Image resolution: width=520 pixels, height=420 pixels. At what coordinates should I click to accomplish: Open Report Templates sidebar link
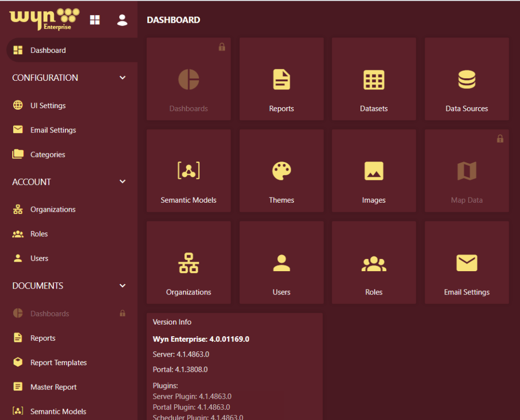point(58,363)
